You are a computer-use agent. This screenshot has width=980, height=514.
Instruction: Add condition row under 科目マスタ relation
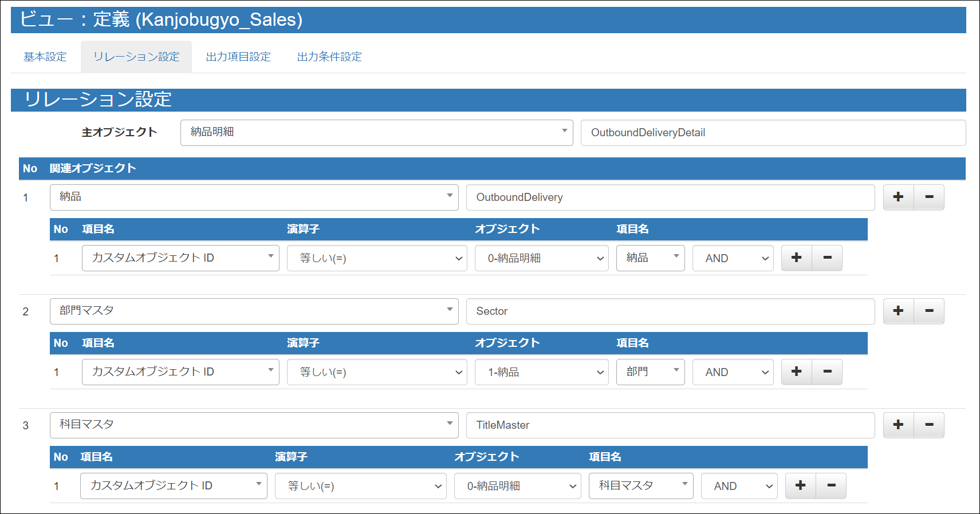800,485
